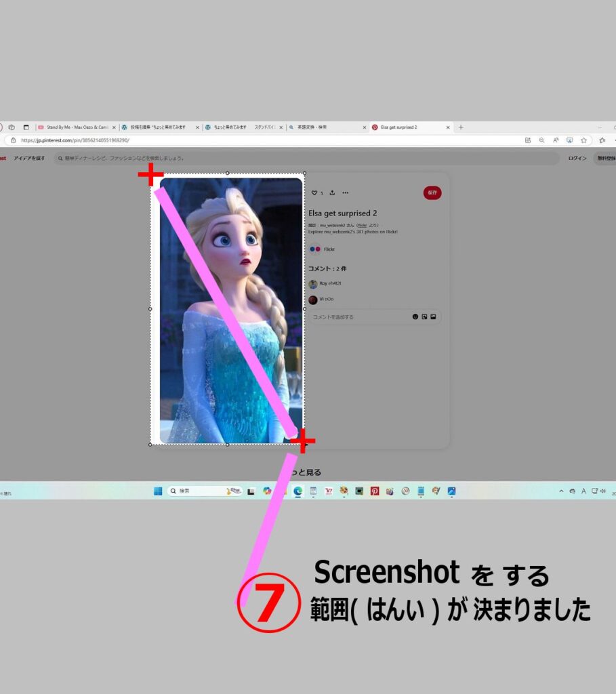This screenshot has width=616, height=694.
Task: Open the emoji picker in comment box
Action: tap(415, 317)
